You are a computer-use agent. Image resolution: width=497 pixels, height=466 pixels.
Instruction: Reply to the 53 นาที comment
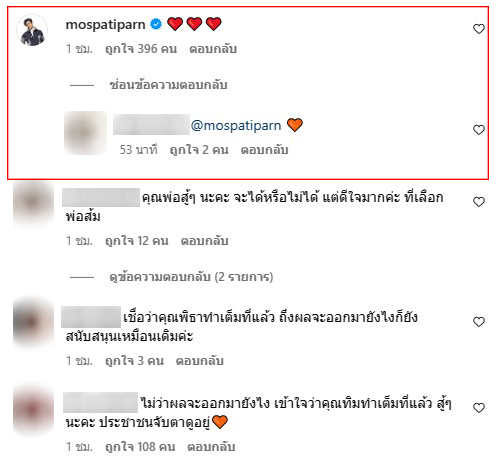[x=264, y=150]
